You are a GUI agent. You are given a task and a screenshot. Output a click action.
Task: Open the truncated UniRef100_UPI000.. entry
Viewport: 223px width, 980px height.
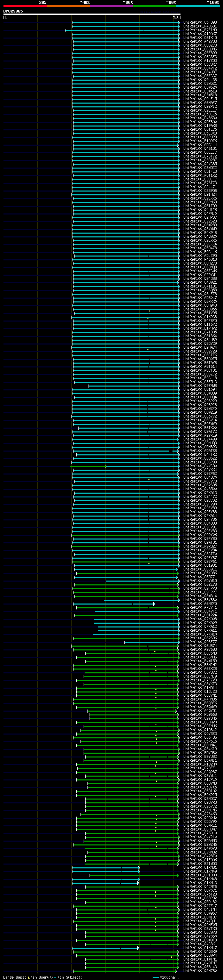click(202, 875)
